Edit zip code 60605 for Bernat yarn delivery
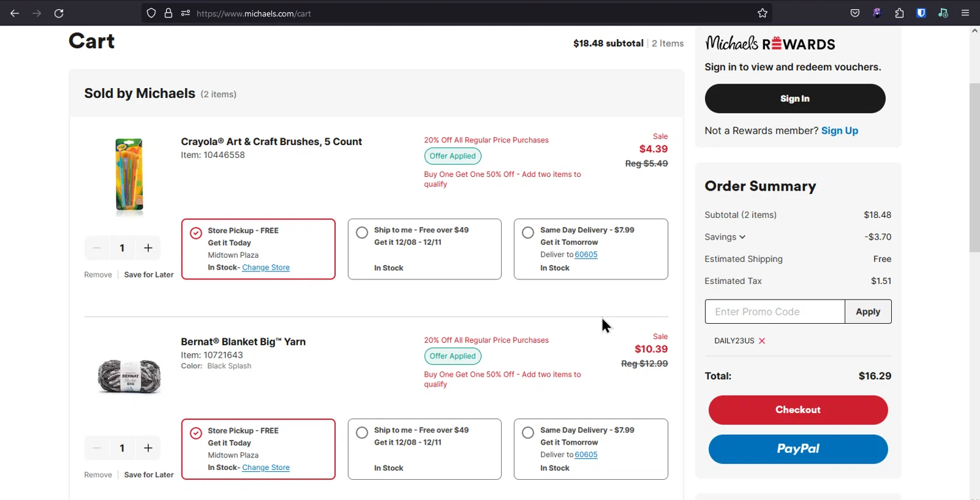The height and width of the screenshot is (500, 980). click(586, 455)
